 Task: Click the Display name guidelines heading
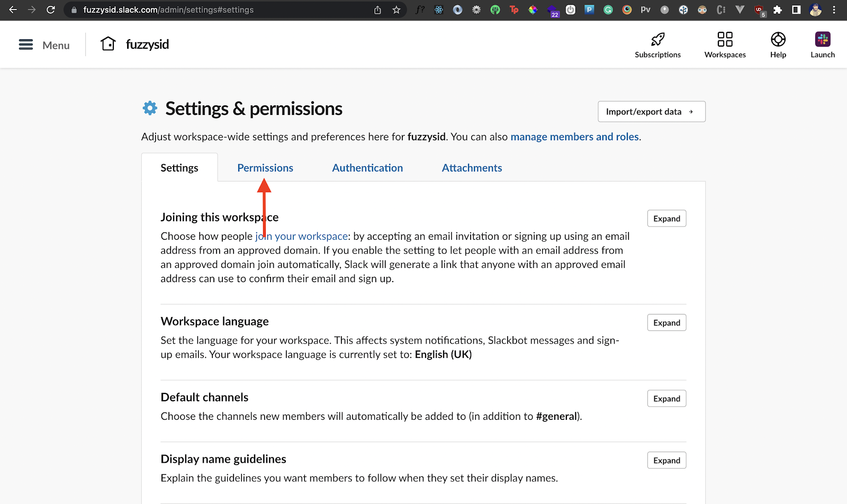(223, 459)
